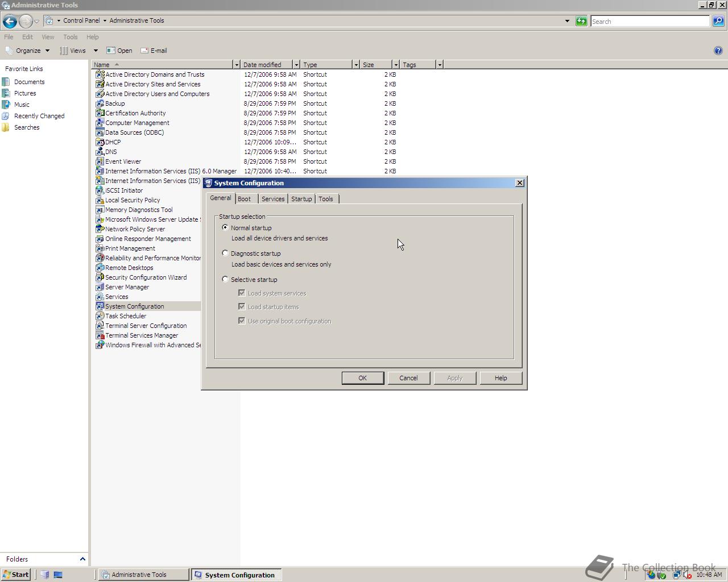Switch to Administrative Tools taskbar button

[x=144, y=575]
